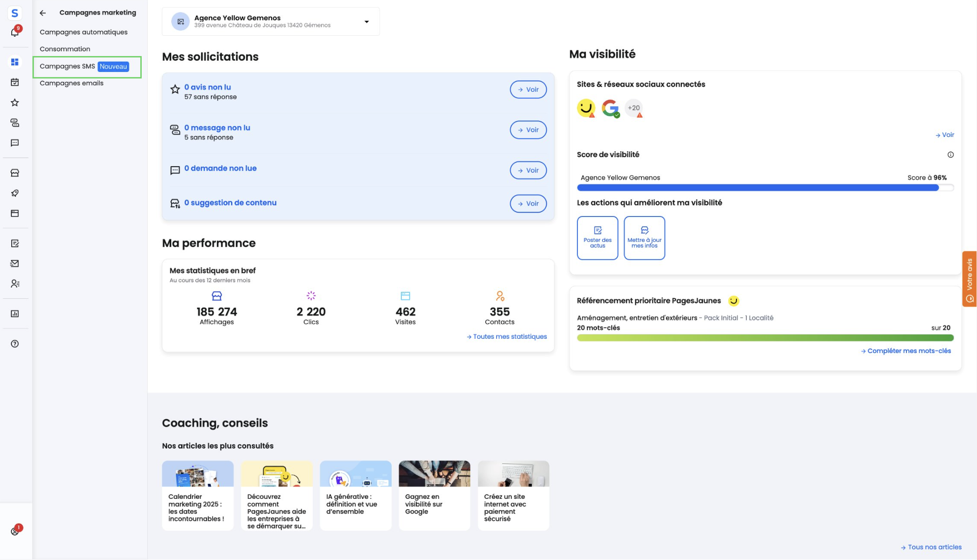The height and width of the screenshot is (560, 977).
Task: Click Voir link under connected sites
Action: pos(945,135)
